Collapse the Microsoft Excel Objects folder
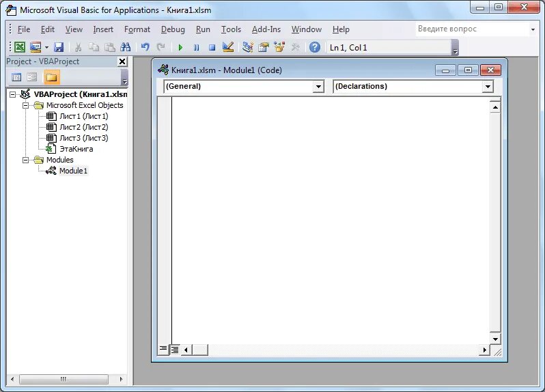545x392 pixels. coord(25,105)
